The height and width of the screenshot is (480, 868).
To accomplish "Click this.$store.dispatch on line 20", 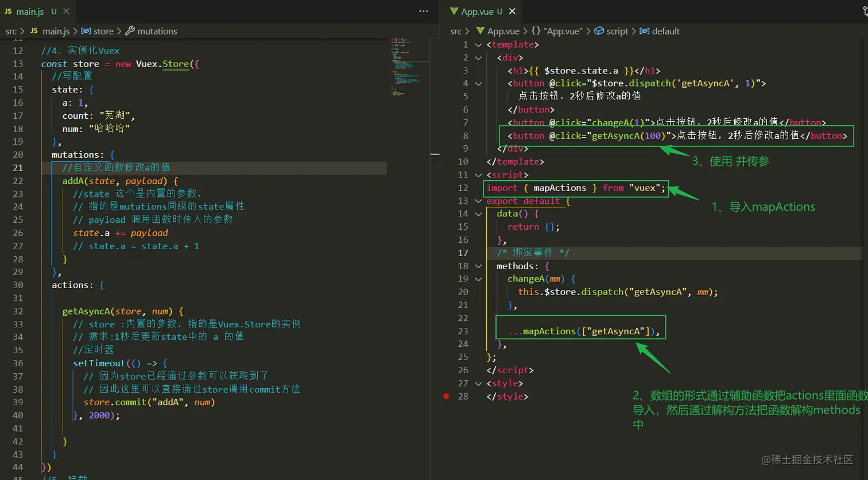I will [571, 292].
